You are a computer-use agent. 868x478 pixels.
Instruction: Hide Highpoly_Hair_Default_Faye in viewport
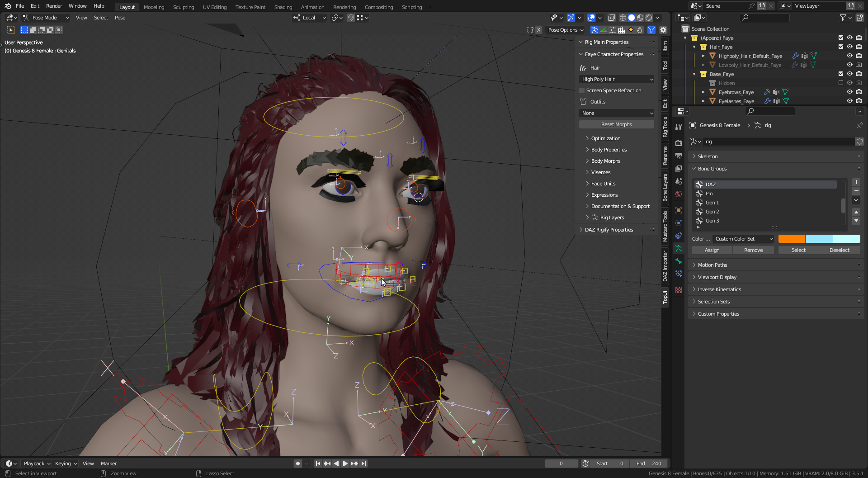(x=850, y=56)
